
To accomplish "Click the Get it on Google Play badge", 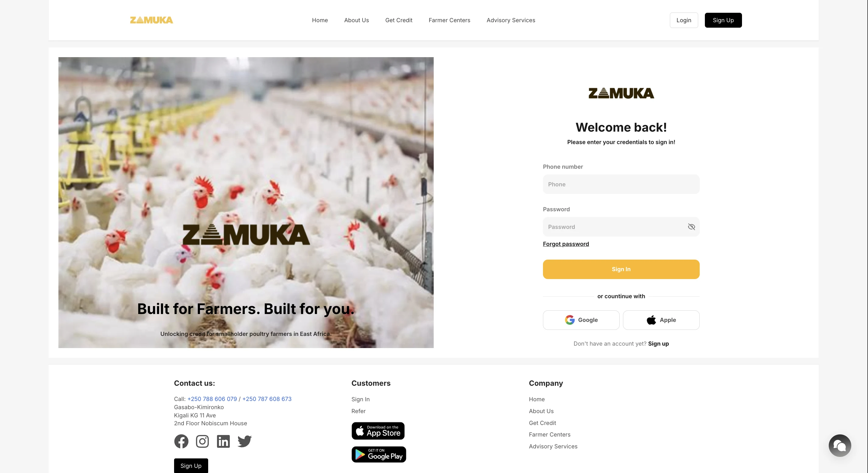I will [x=379, y=454].
